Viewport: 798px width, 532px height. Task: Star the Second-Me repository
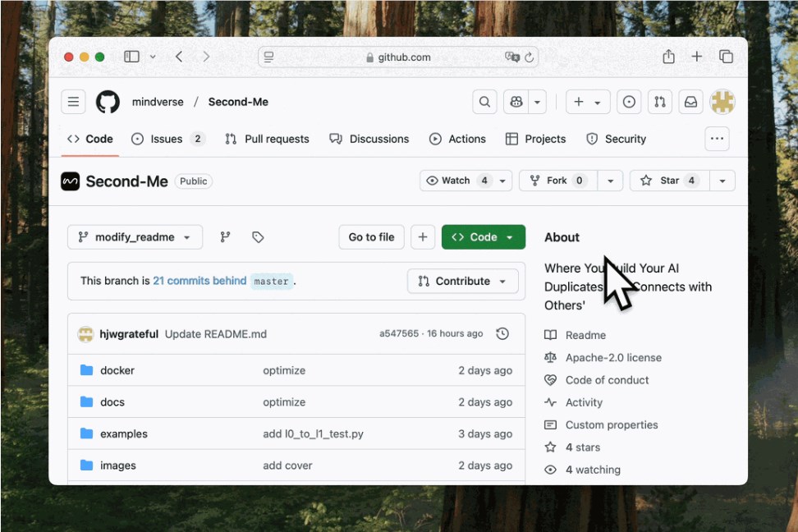coord(670,181)
